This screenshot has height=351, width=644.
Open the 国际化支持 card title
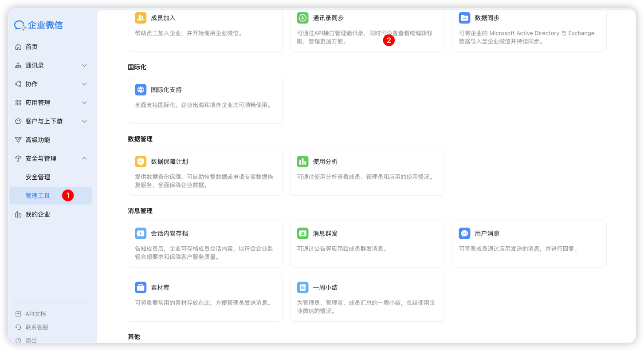click(166, 90)
